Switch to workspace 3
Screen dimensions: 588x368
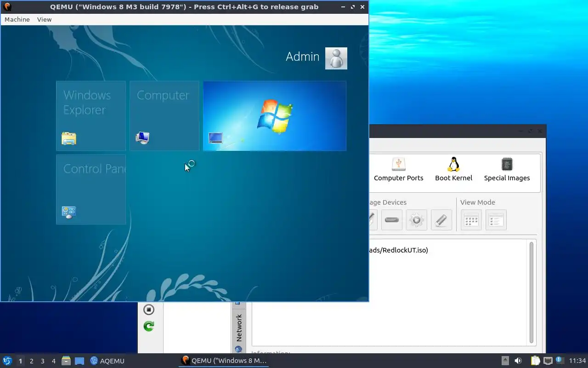43,361
